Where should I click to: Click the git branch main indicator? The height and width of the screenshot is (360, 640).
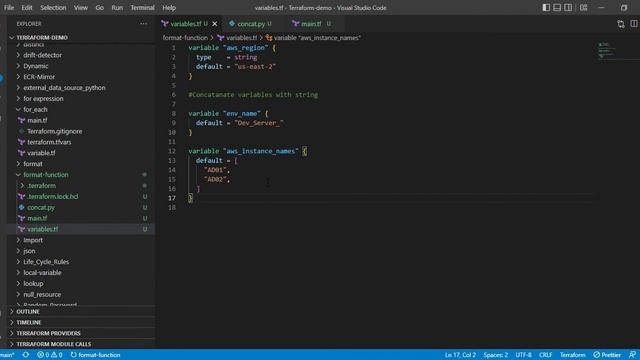(7, 355)
